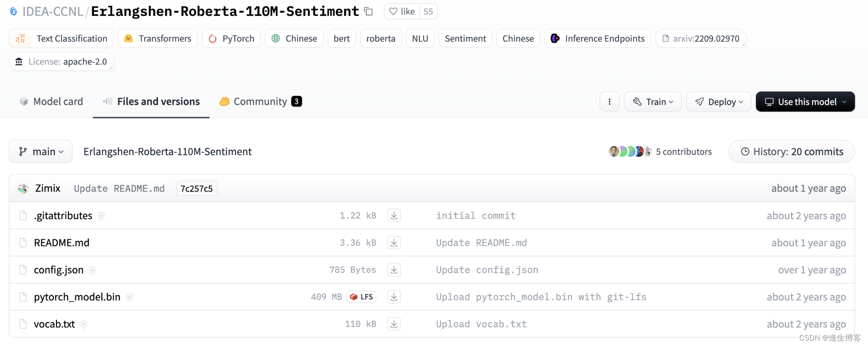This screenshot has width=868, height=346.
Task: Filter by the PyTorch tag
Action: [x=231, y=38]
